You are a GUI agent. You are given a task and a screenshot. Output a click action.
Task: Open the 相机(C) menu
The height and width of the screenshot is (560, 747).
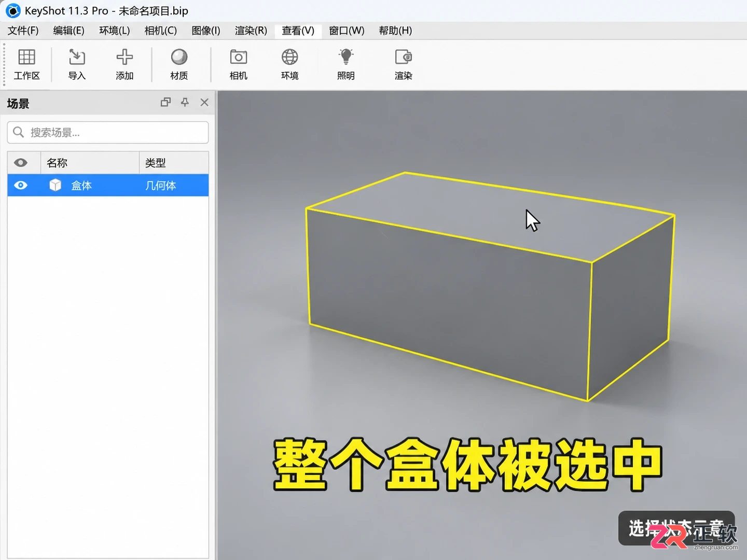point(161,31)
